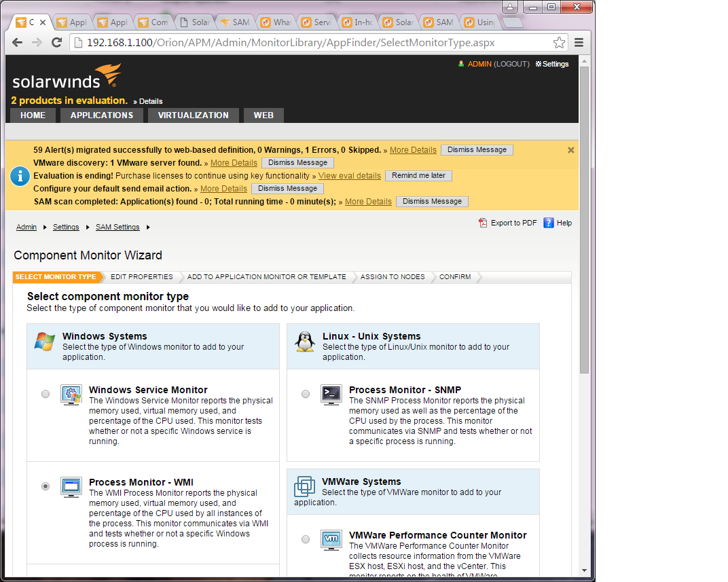Click the Linux penguin icon
This screenshot has width=728, height=582.
(304, 342)
